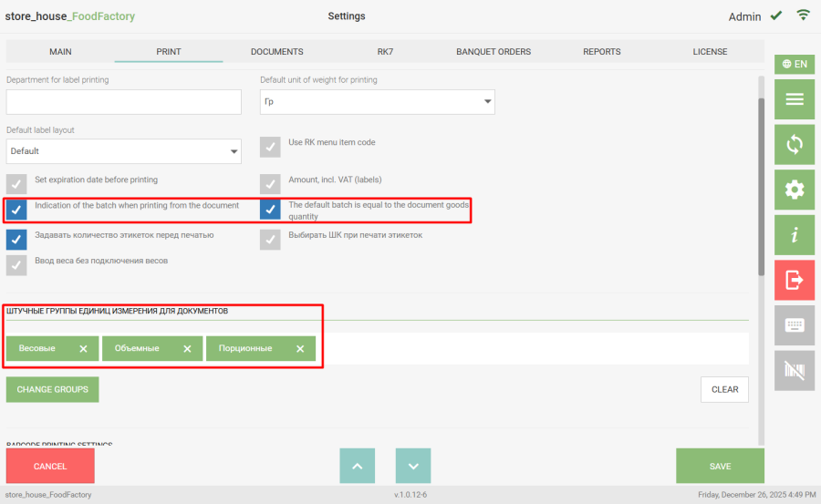The width and height of the screenshot is (821, 504).
Task: Click the info icon button
Action: point(794,235)
